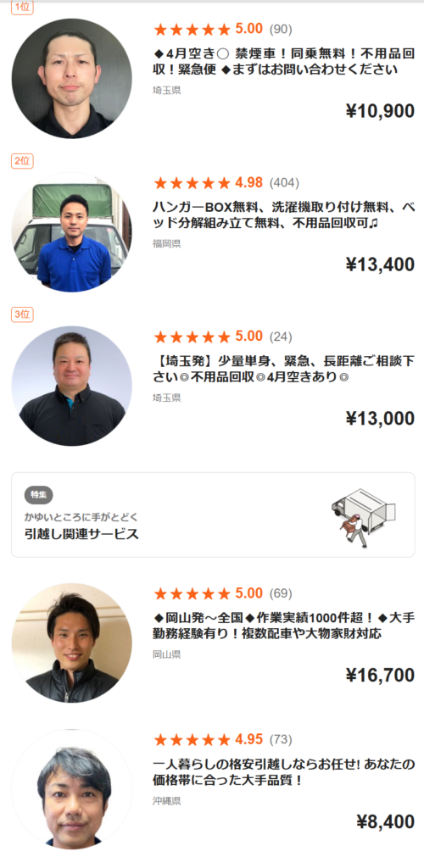Open the 1位 ranked mover's profile photo
The width and height of the screenshot is (424, 868).
(x=72, y=79)
